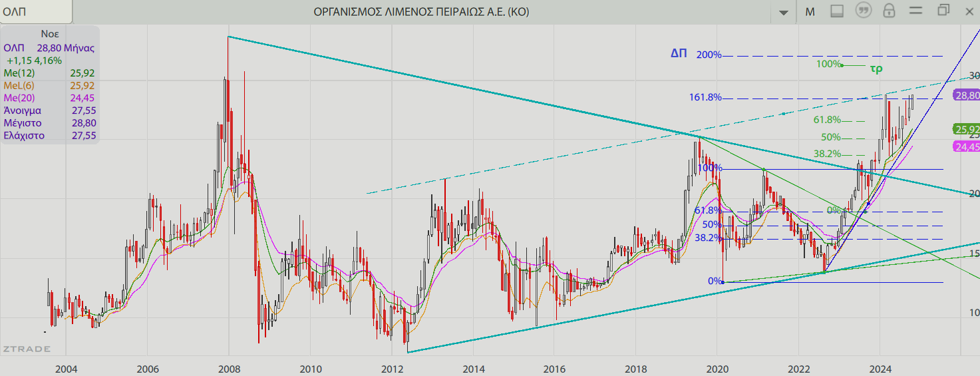Screen dimensions: 980x376
Task: Open the quotation marks comments icon
Action: (x=863, y=11)
